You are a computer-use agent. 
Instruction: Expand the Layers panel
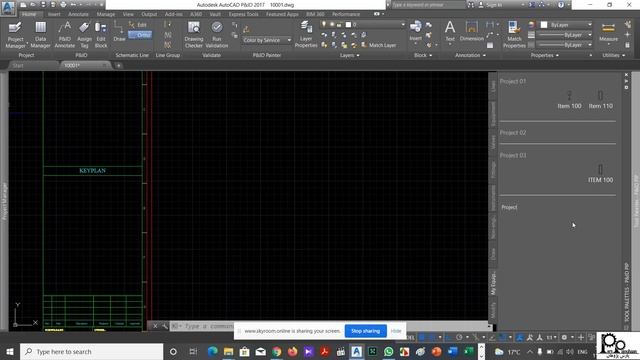point(350,55)
